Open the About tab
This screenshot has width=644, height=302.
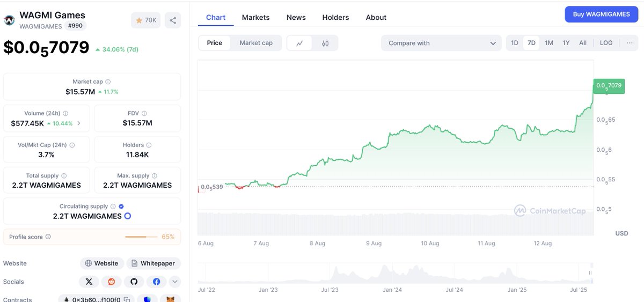[376, 17]
